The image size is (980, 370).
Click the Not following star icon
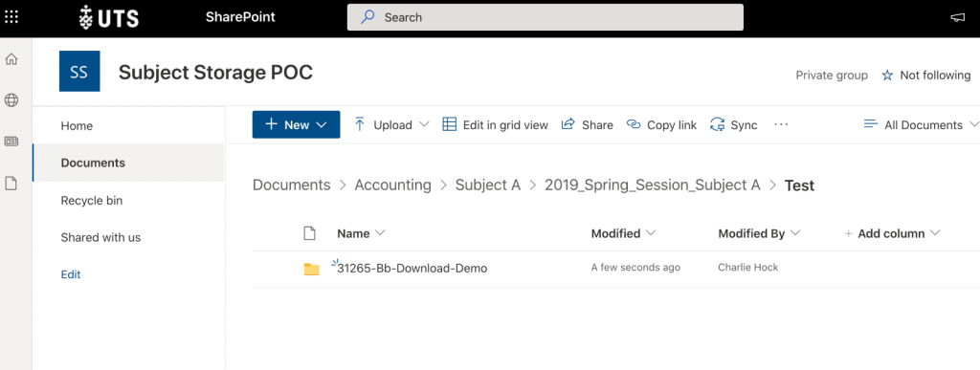click(x=887, y=76)
